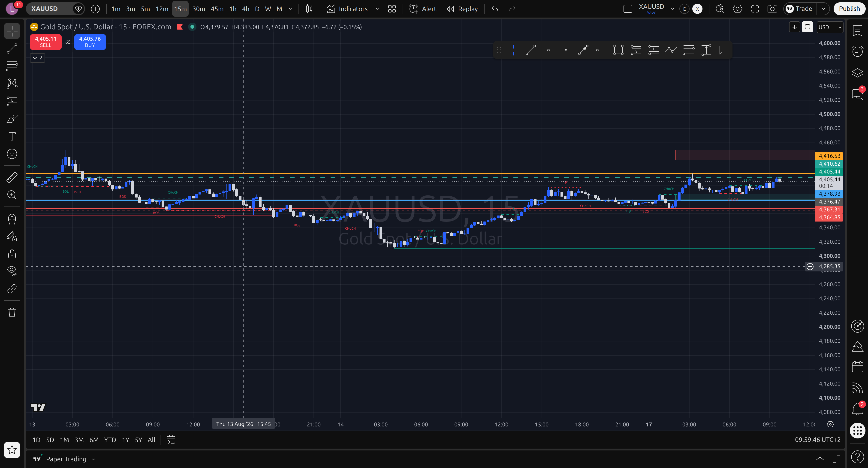
Task: Open the brush drawing tool
Action: click(x=12, y=119)
